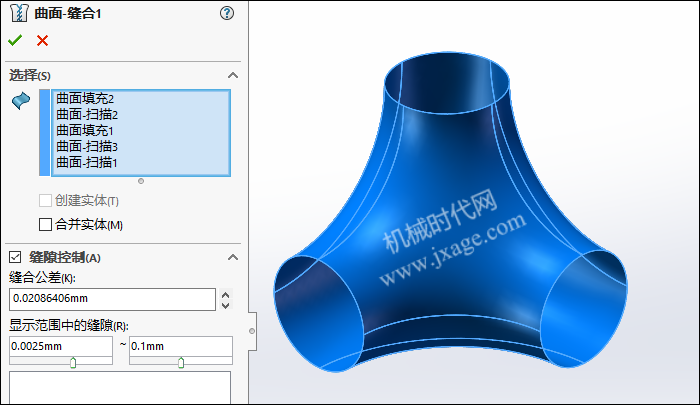Decrease 缝合公差 with down spinner arrow
This screenshot has height=405, width=700.
[x=225, y=305]
